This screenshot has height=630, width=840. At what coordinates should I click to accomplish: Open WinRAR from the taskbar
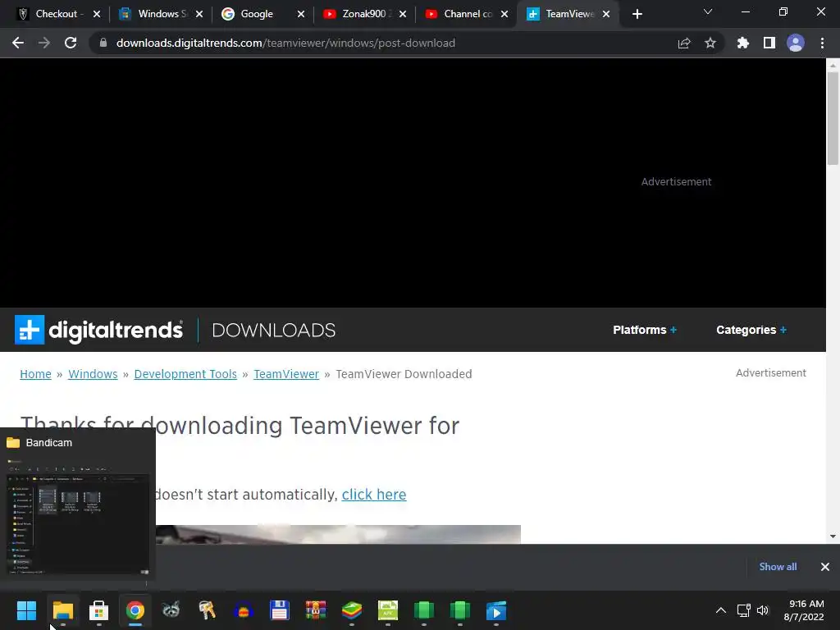[316, 610]
